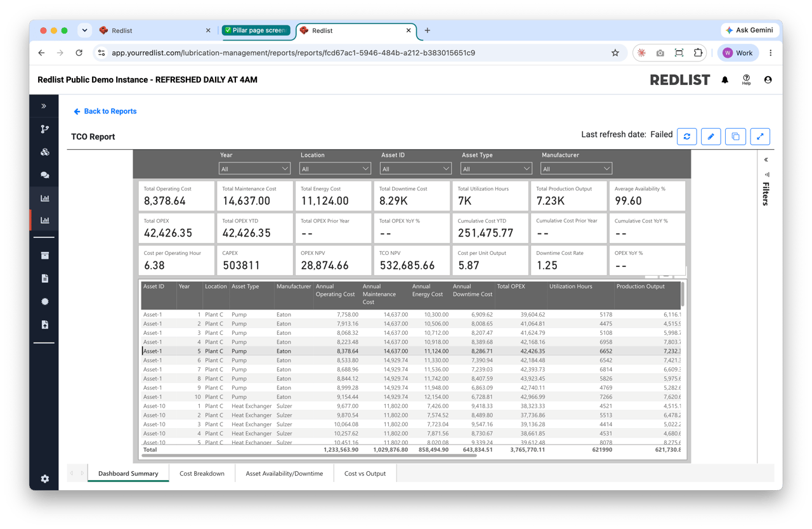Edit the report with pencil icon
Image resolution: width=812 pixels, height=529 pixels.
(711, 136)
